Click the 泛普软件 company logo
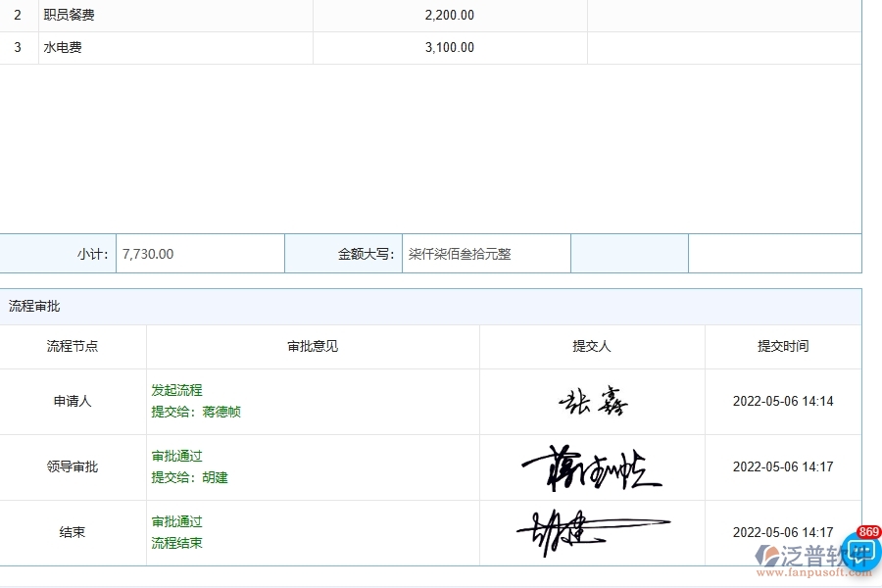The width and height of the screenshot is (882, 588). [802, 552]
